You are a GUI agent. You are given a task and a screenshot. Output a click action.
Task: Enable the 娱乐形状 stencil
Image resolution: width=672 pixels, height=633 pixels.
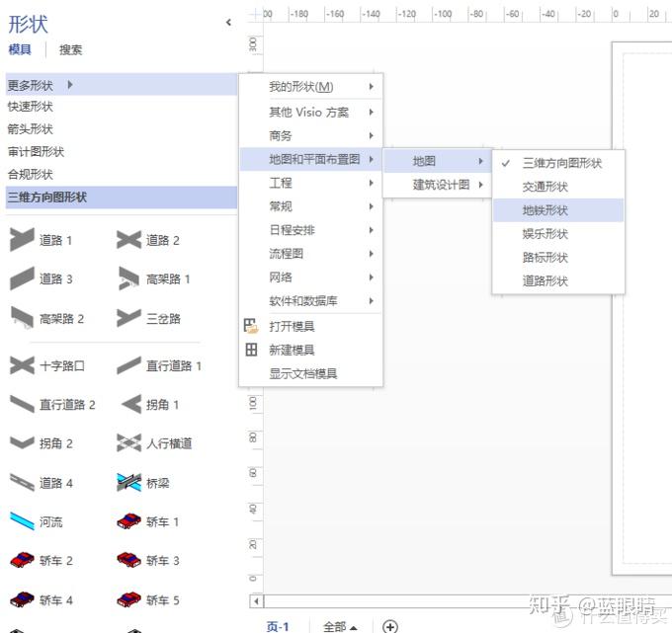click(x=558, y=233)
